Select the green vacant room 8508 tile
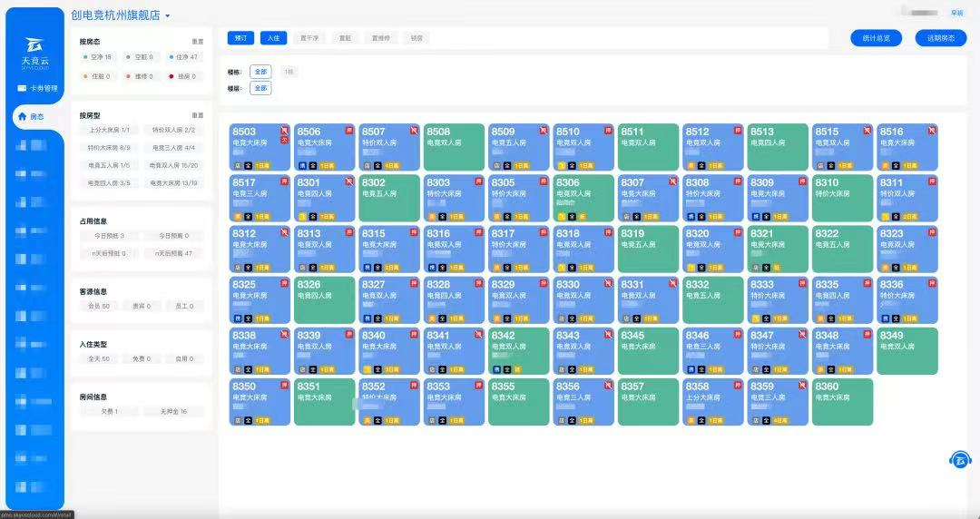 click(x=454, y=147)
